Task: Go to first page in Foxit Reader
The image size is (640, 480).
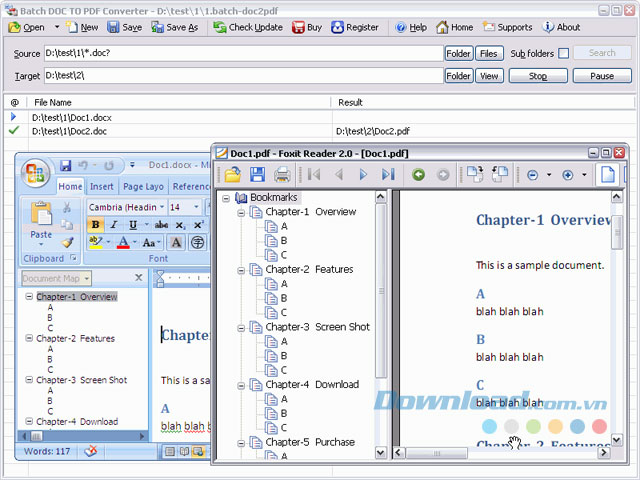Action: [x=314, y=175]
